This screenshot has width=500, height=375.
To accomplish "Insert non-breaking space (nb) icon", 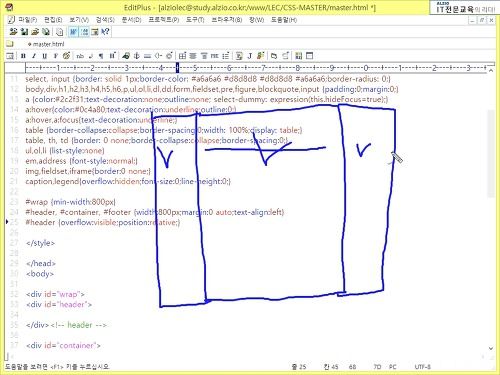I will (x=80, y=56).
